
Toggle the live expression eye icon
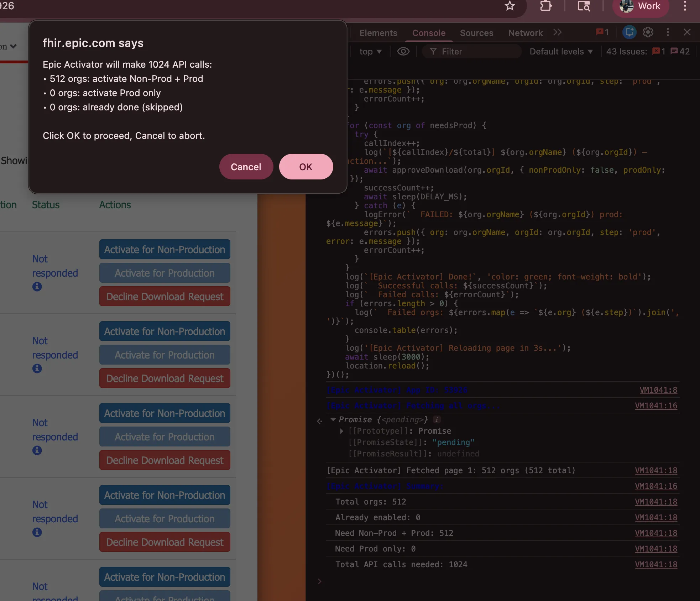(403, 52)
